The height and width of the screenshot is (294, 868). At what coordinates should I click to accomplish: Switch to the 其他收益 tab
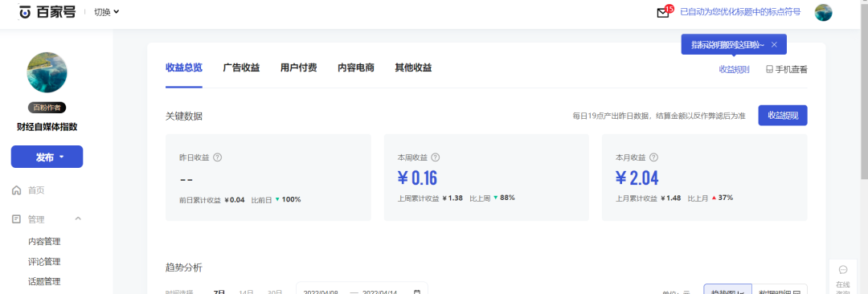click(x=413, y=67)
